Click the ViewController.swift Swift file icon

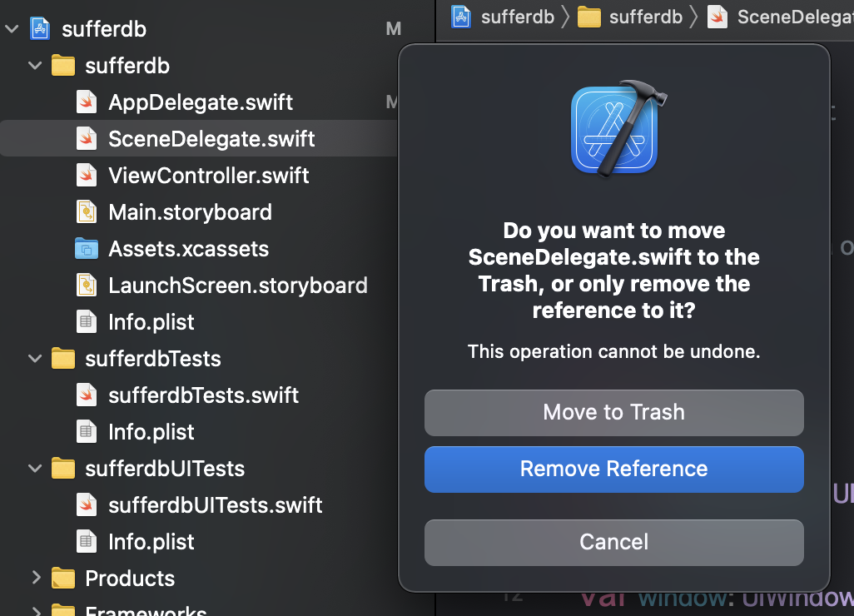(86, 176)
